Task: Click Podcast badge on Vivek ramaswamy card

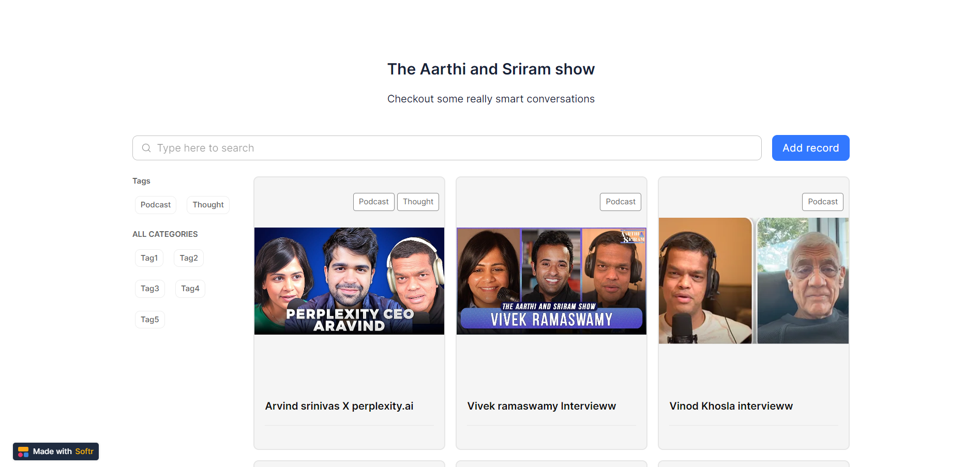Action: [621, 202]
